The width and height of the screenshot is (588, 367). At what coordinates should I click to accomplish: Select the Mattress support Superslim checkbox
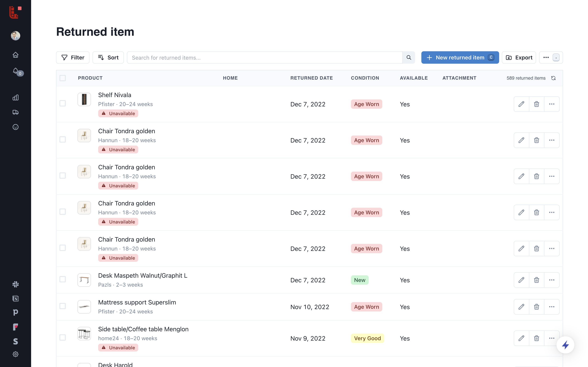point(63,306)
